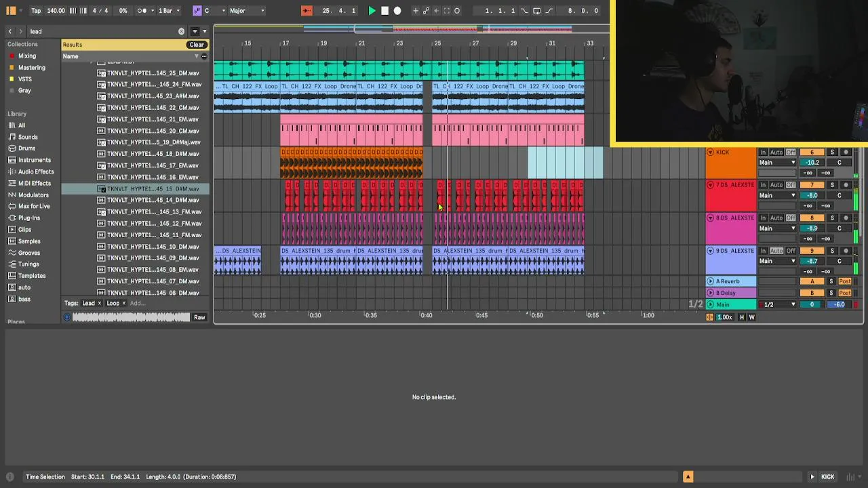
Task: Fold the 7 DS_ALEXSTE track
Action: tap(710, 185)
